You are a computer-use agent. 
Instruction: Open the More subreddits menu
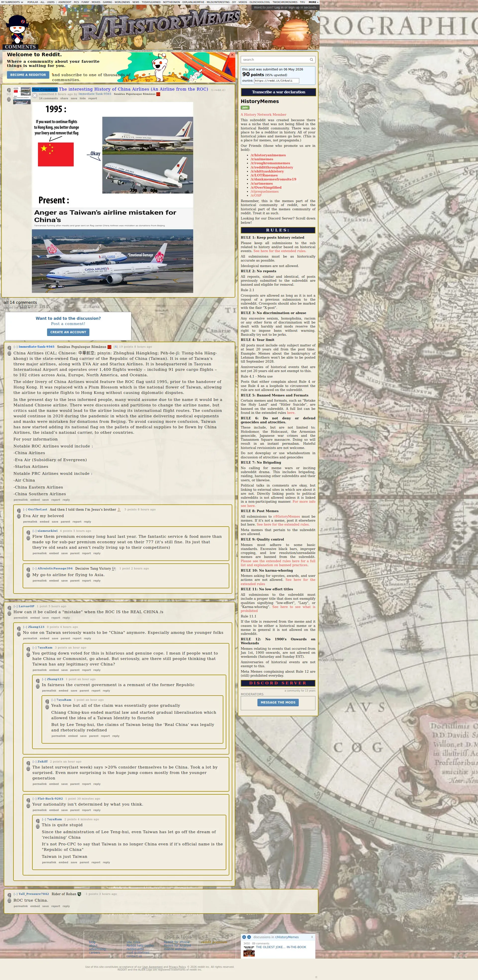coord(313,2)
